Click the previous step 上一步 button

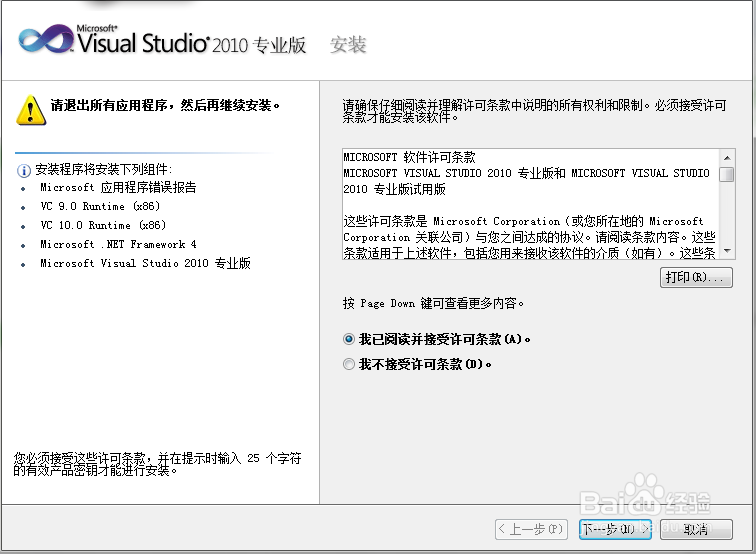click(x=531, y=529)
